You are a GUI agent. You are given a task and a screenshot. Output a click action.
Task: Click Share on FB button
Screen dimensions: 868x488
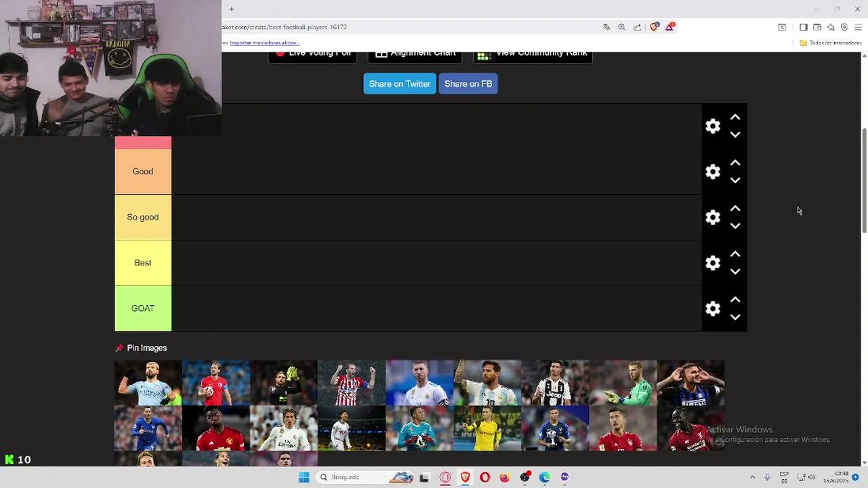(x=468, y=84)
